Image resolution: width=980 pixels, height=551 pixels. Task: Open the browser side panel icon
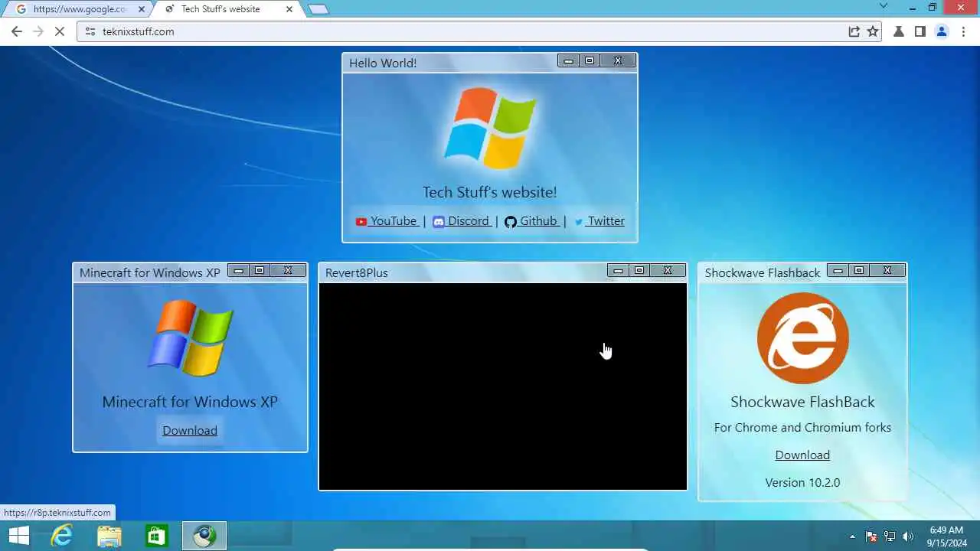pyautogui.click(x=920, y=31)
